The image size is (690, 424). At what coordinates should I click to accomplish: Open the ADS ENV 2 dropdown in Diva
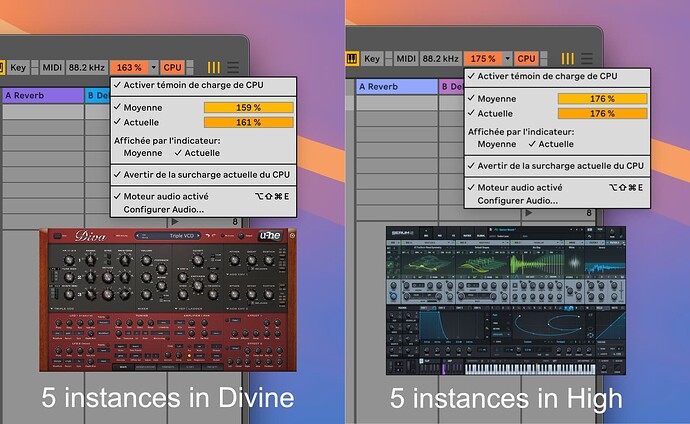pos(239,309)
